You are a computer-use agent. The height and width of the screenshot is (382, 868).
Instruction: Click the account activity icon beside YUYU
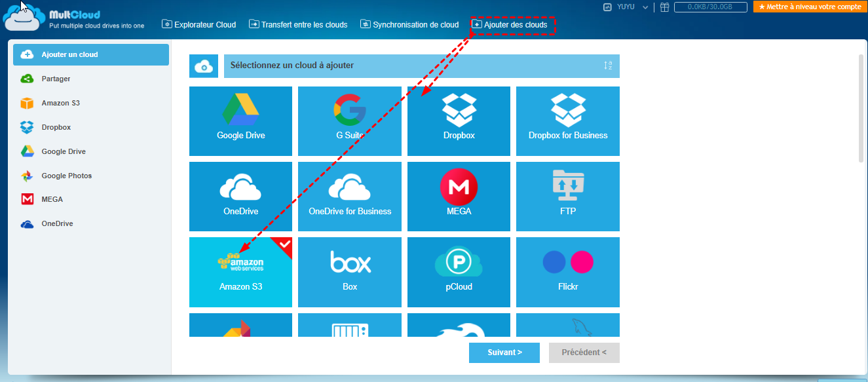[608, 7]
